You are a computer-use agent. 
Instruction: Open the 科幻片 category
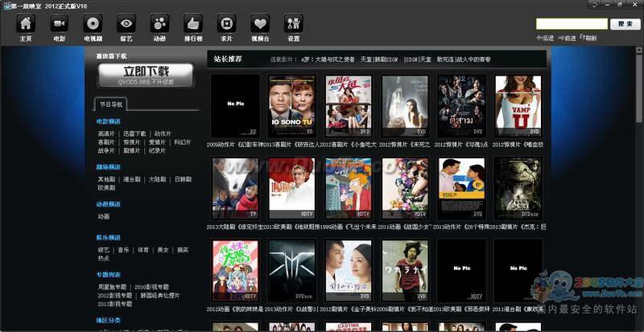pos(183,142)
